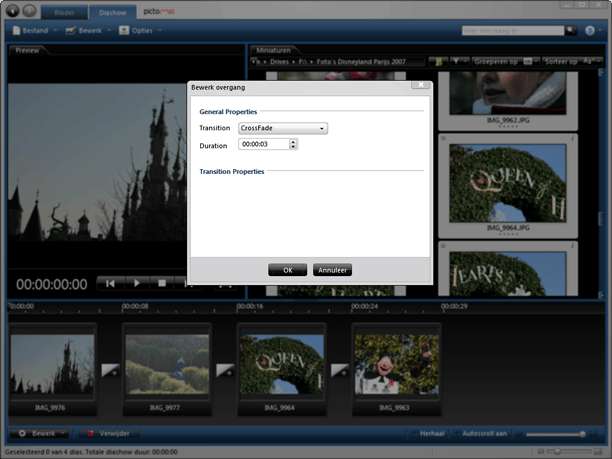
Task: Focus the search question input field
Action: tap(513, 30)
